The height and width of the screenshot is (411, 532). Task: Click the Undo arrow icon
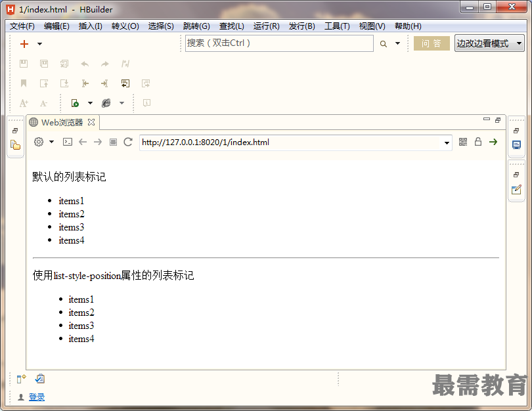(x=85, y=64)
